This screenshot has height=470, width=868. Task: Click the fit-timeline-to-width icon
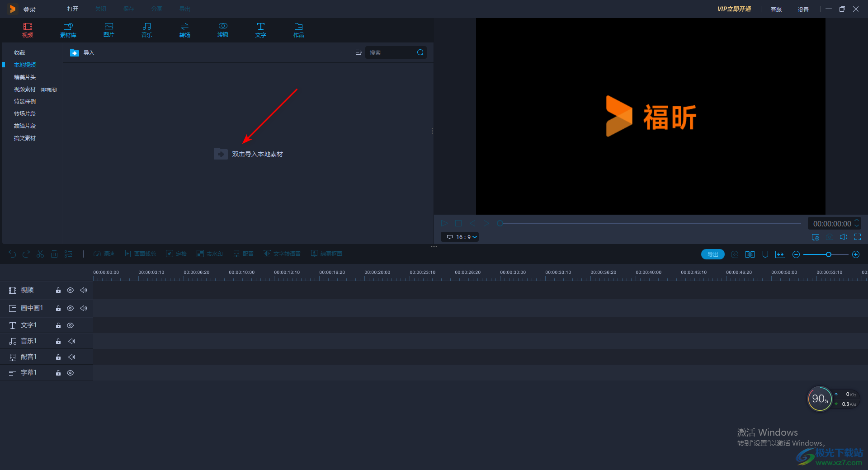pos(780,254)
